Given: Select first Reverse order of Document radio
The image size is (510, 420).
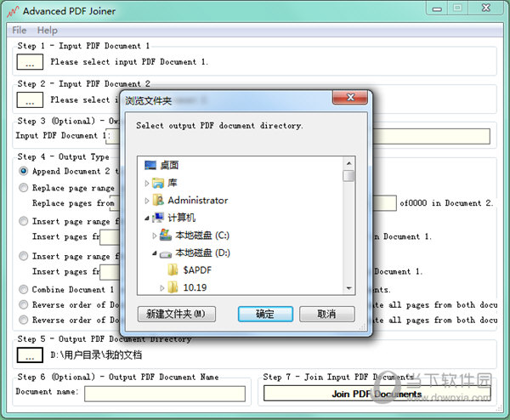Looking at the screenshot, I should click(23, 304).
